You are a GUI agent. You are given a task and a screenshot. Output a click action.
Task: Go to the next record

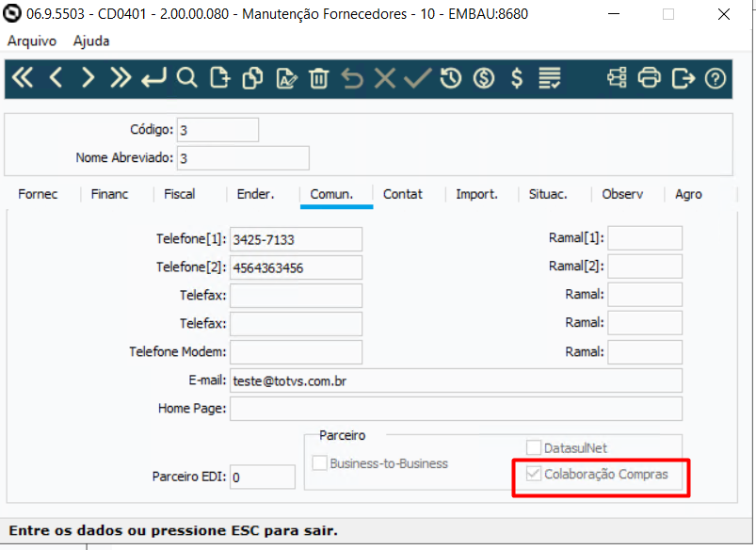(x=88, y=77)
